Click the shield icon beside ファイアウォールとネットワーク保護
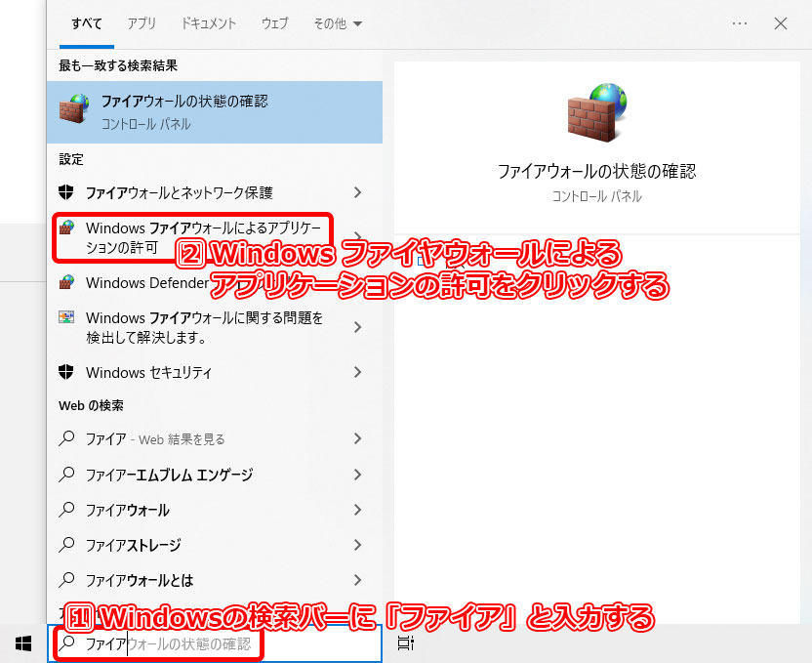 66,192
